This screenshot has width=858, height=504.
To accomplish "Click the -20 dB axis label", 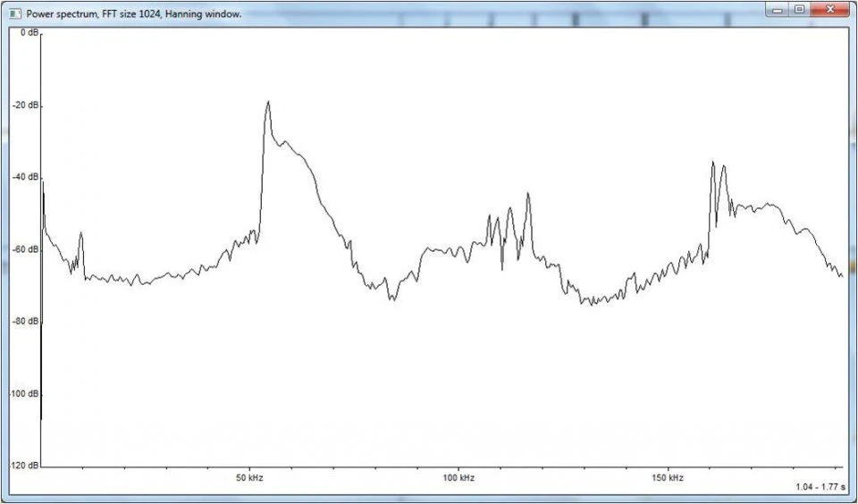I will click(x=28, y=105).
